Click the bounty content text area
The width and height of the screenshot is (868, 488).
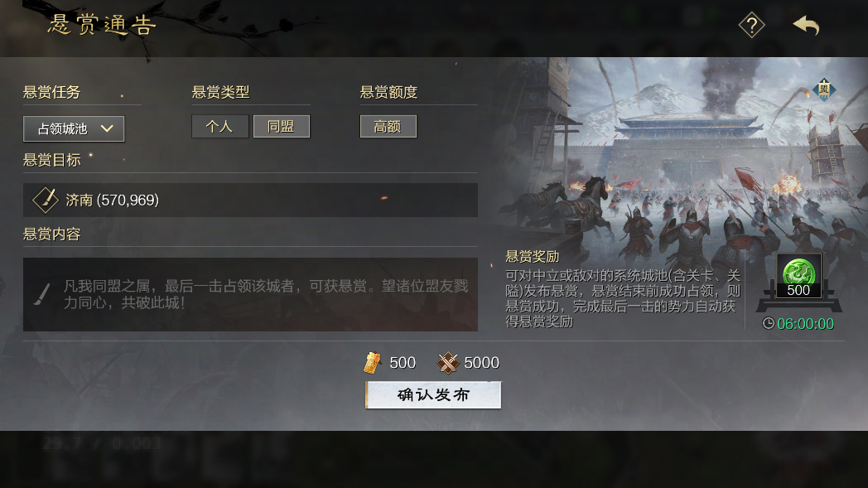250,295
